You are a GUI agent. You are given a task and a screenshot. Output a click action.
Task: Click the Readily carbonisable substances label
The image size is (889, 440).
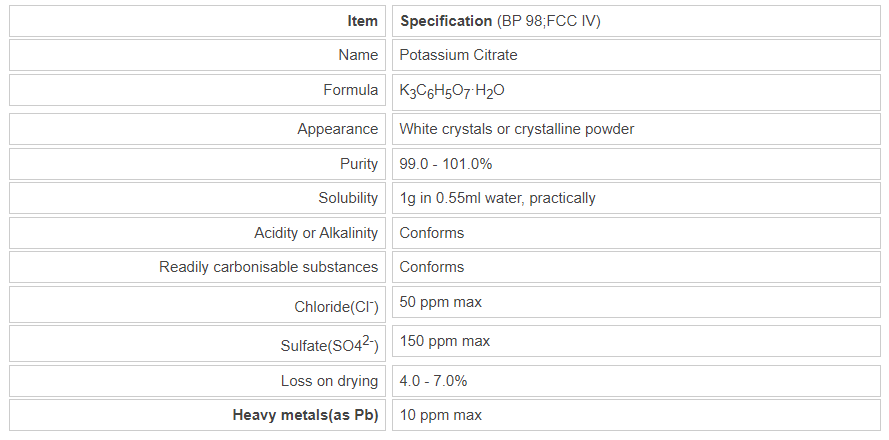(x=268, y=267)
